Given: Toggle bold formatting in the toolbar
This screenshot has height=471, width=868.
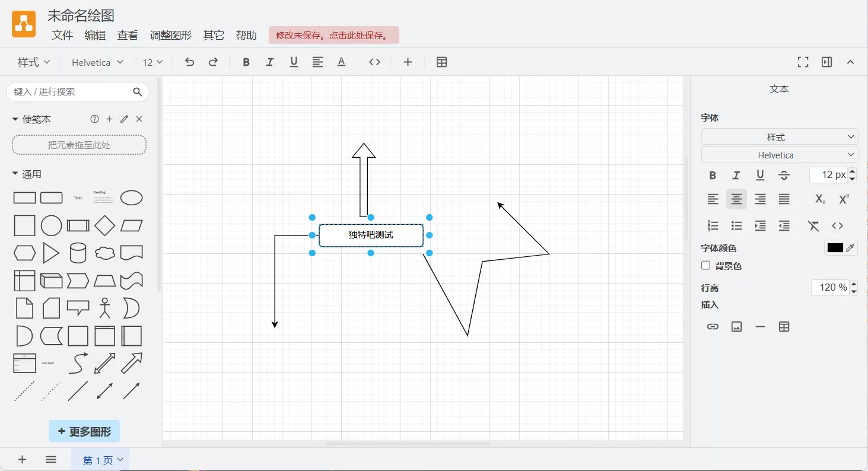Looking at the screenshot, I should (x=246, y=62).
